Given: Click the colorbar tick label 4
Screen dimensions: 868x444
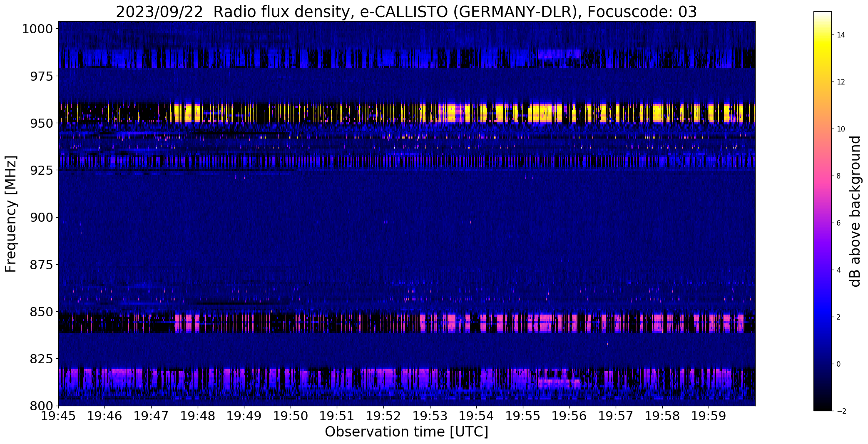Looking at the screenshot, I should (x=838, y=270).
